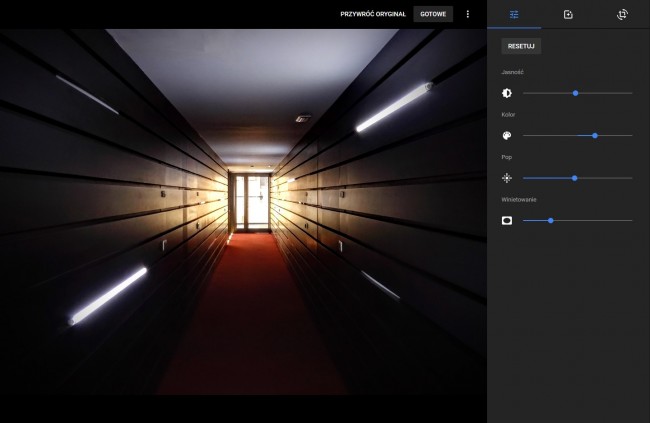The image size is (650, 423).
Task: Click the Winietowanie vignette icon
Action: [x=507, y=221]
